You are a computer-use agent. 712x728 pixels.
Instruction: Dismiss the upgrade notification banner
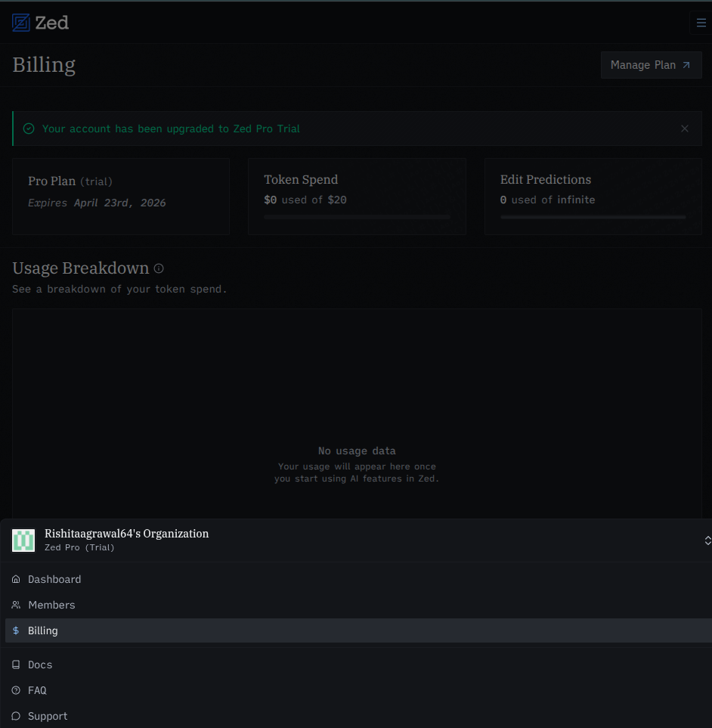point(685,129)
